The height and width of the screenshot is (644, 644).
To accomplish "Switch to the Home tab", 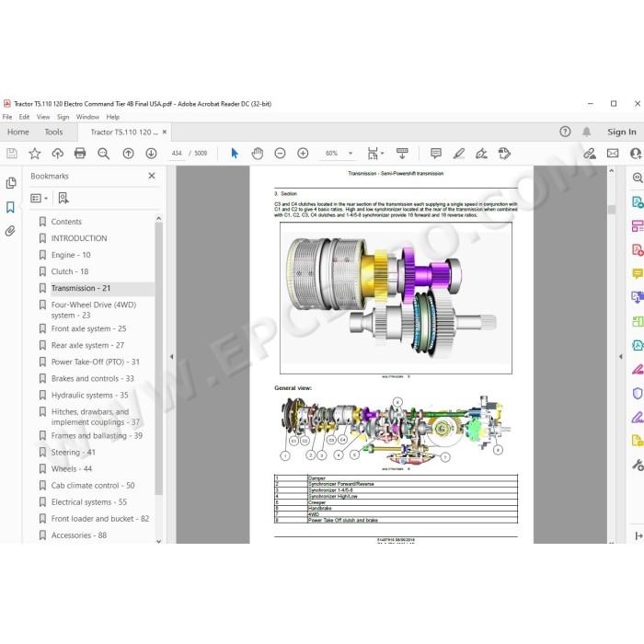I will click(18, 132).
